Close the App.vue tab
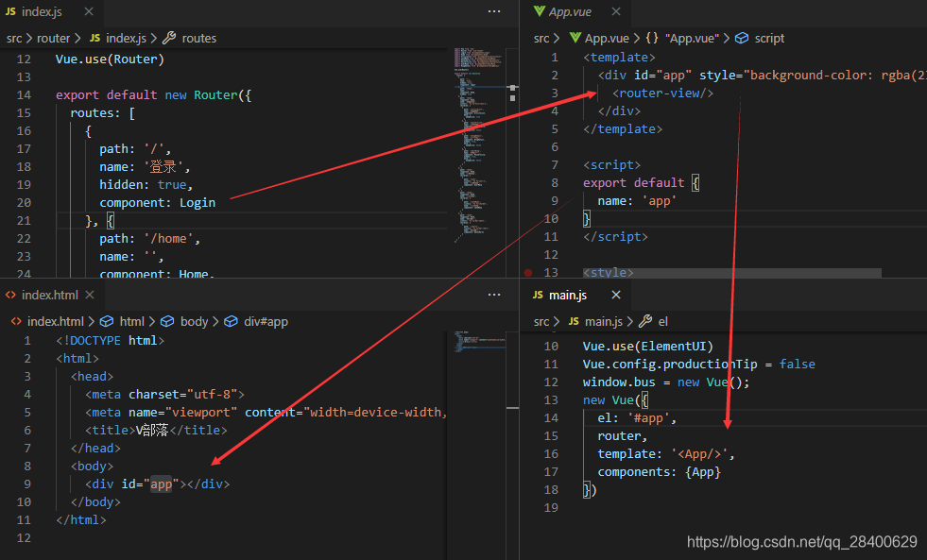The width and height of the screenshot is (927, 560). (616, 12)
